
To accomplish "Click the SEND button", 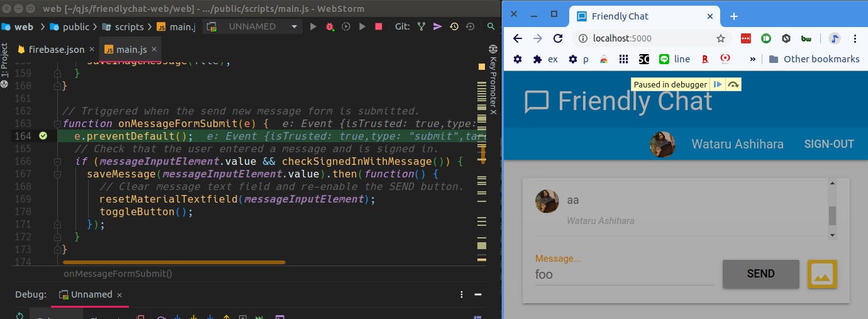I will pos(760,274).
